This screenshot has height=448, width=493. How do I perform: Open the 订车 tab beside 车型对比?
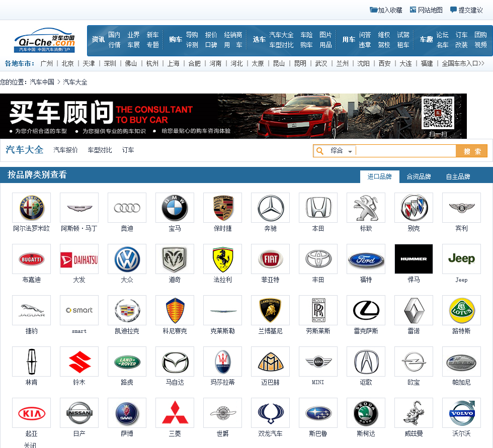(128, 150)
